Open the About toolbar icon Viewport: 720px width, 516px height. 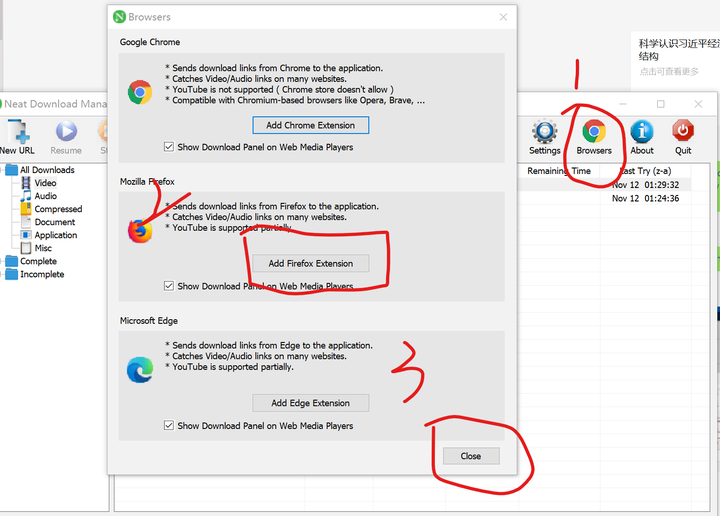tap(641, 137)
